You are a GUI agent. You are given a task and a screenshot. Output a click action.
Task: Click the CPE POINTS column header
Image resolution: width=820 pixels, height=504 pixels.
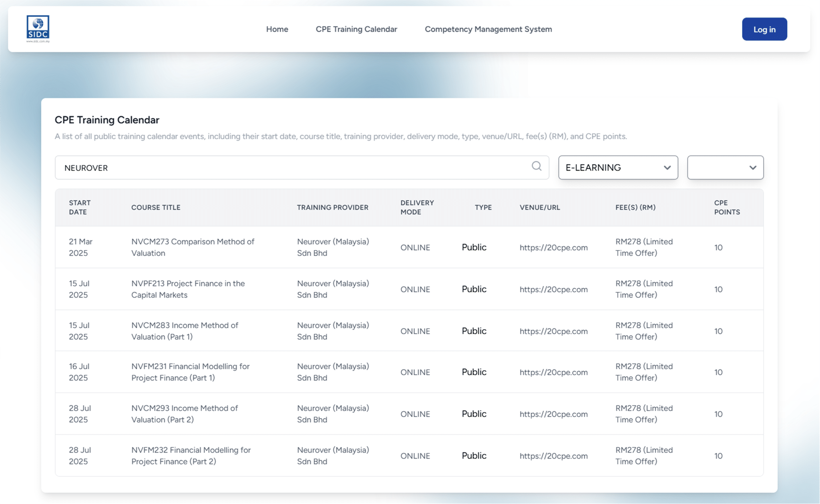(x=726, y=207)
